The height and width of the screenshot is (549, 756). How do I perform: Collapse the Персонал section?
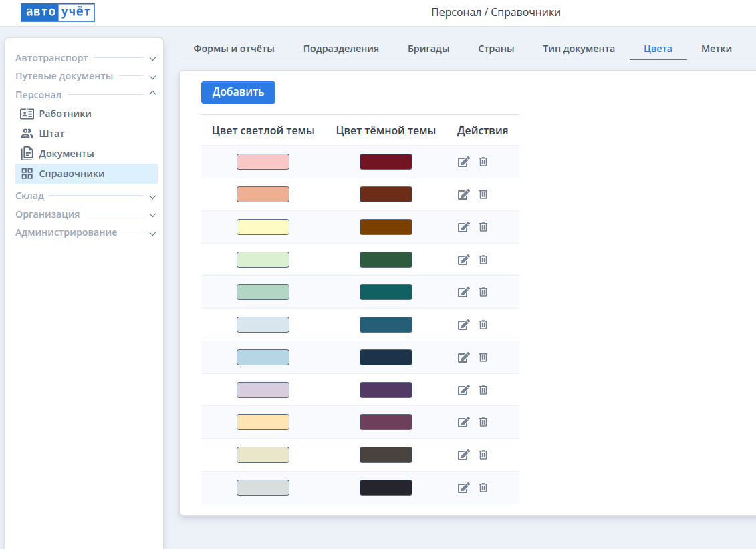pyautogui.click(x=152, y=93)
